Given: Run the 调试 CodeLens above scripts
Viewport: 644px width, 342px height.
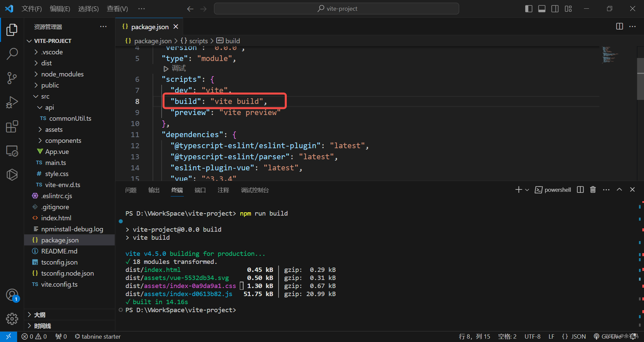Looking at the screenshot, I should (175, 68).
